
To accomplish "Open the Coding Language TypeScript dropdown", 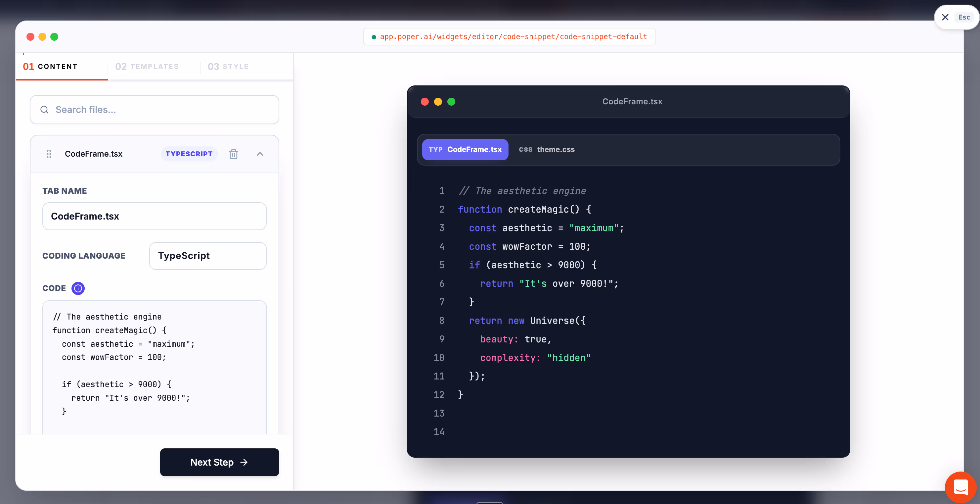I will point(208,256).
